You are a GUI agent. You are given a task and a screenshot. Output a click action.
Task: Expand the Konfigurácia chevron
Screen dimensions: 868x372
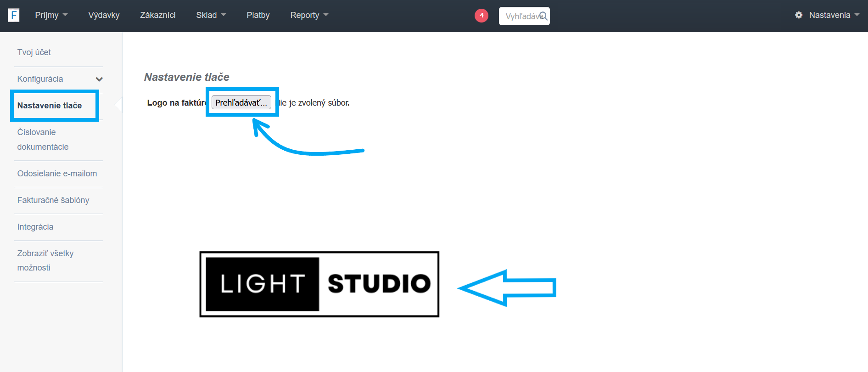pyautogui.click(x=99, y=79)
